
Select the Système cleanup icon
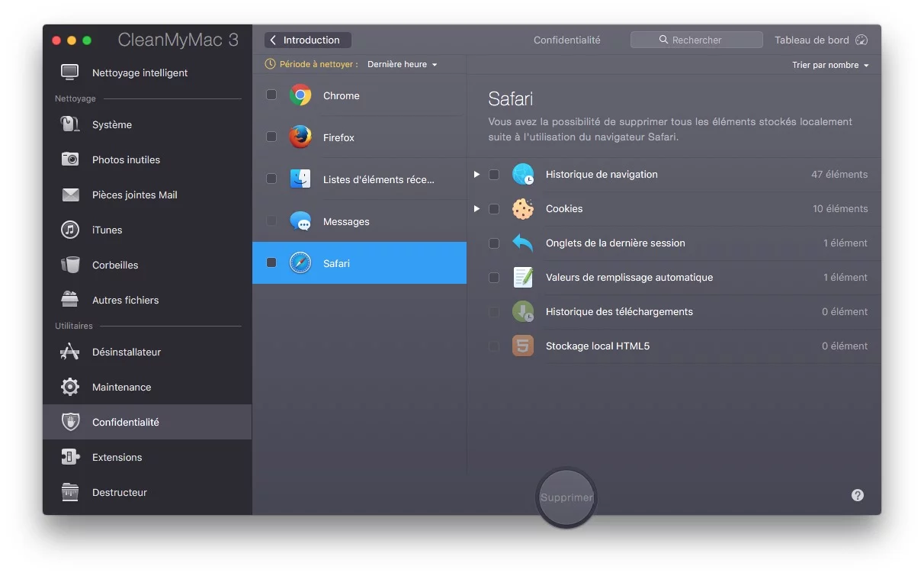point(70,124)
